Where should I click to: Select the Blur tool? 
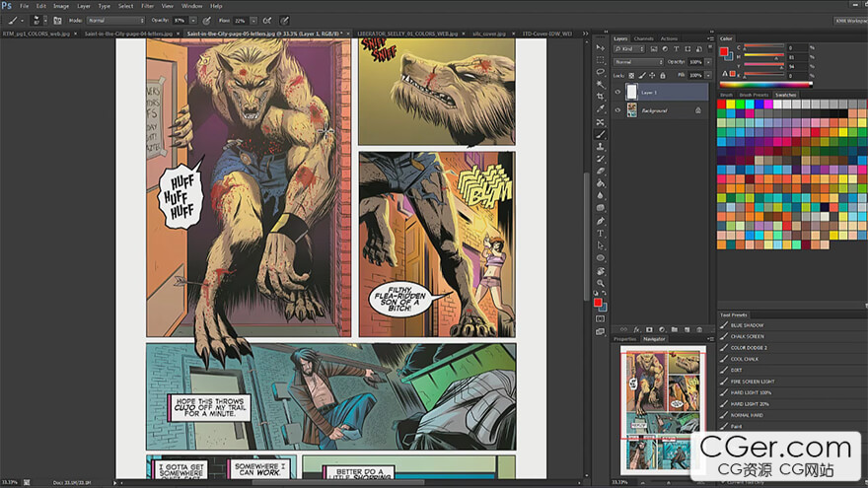pyautogui.click(x=600, y=195)
